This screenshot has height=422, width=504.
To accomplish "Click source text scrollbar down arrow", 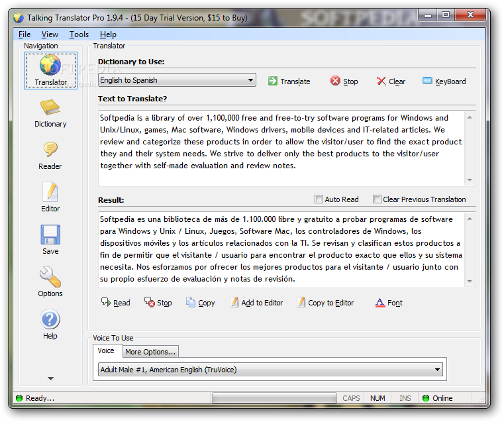I will pyautogui.click(x=470, y=180).
